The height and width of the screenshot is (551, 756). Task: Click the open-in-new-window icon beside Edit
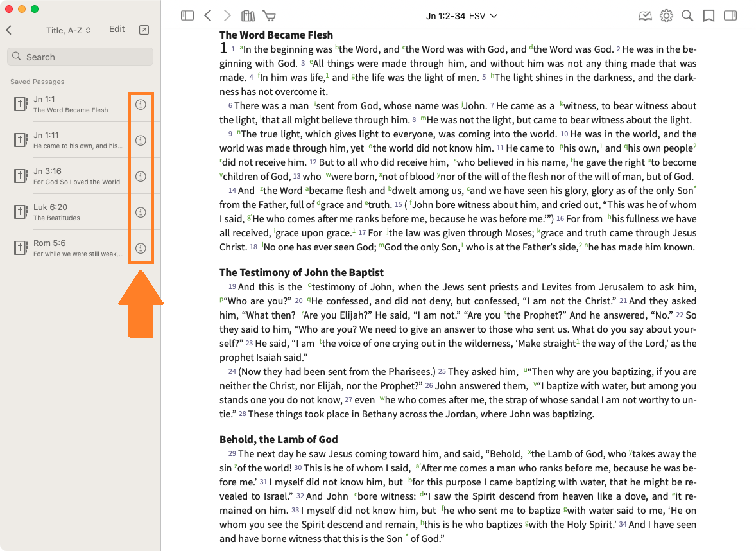144,30
